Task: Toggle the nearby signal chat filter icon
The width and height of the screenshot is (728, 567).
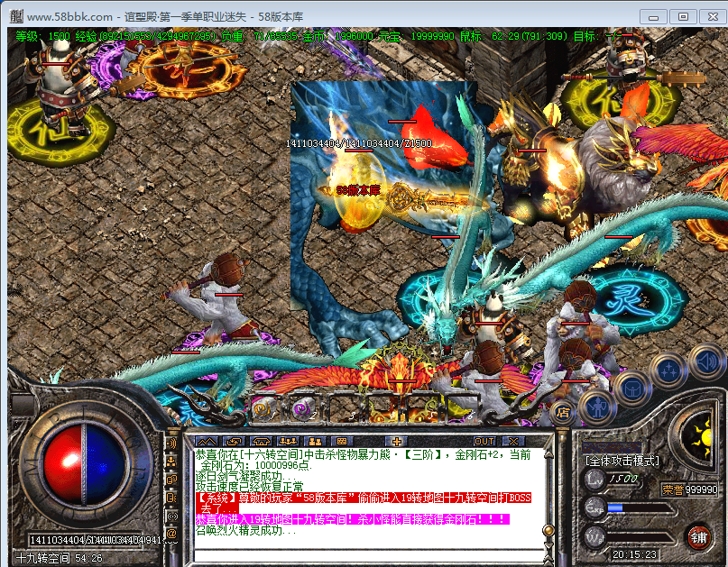Action: (171, 516)
